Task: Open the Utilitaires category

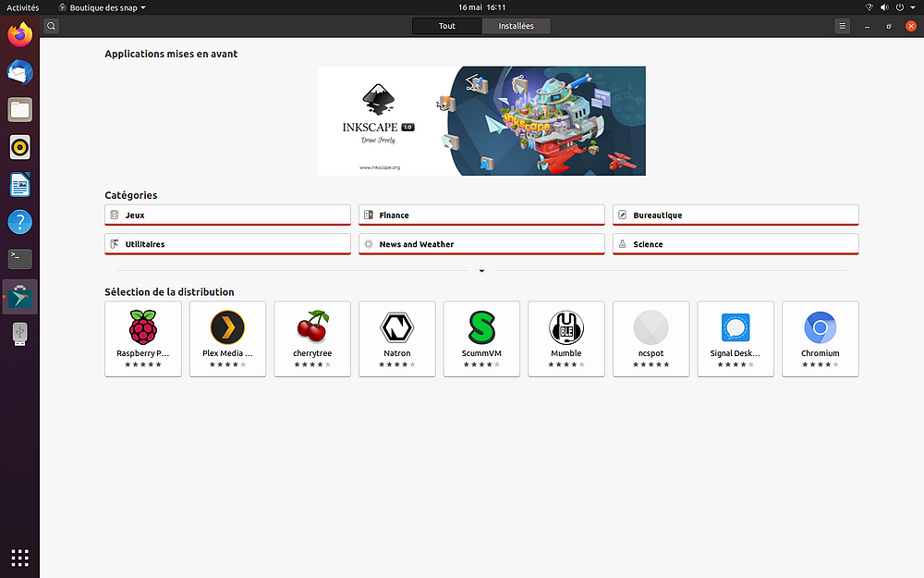Action: click(x=227, y=244)
